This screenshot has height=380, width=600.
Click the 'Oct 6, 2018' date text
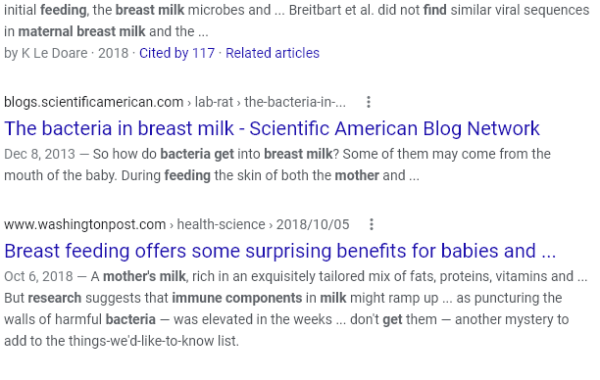click(x=39, y=276)
